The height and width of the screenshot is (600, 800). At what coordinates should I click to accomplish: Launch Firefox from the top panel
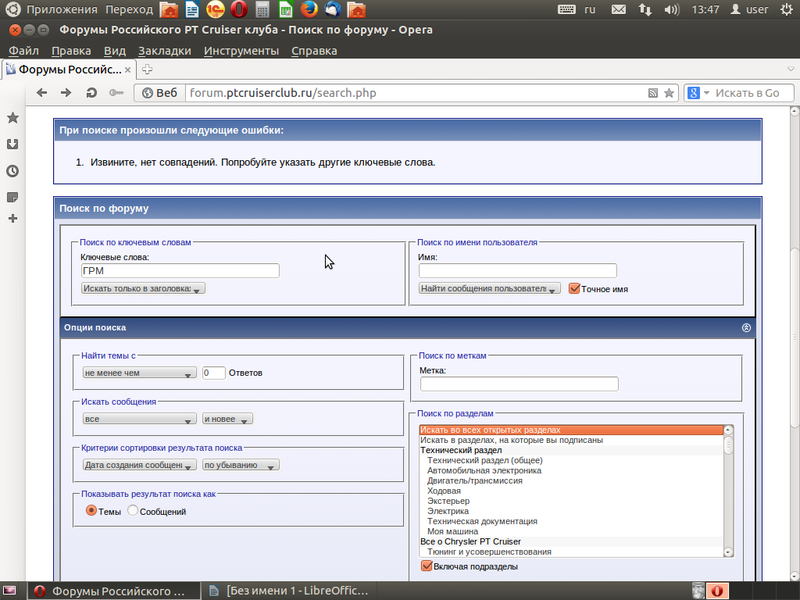click(309, 9)
